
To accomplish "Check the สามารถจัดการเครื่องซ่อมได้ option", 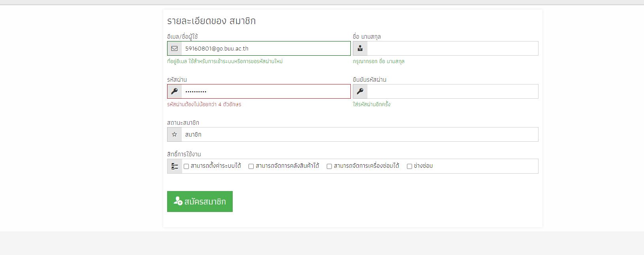I will click(329, 167).
